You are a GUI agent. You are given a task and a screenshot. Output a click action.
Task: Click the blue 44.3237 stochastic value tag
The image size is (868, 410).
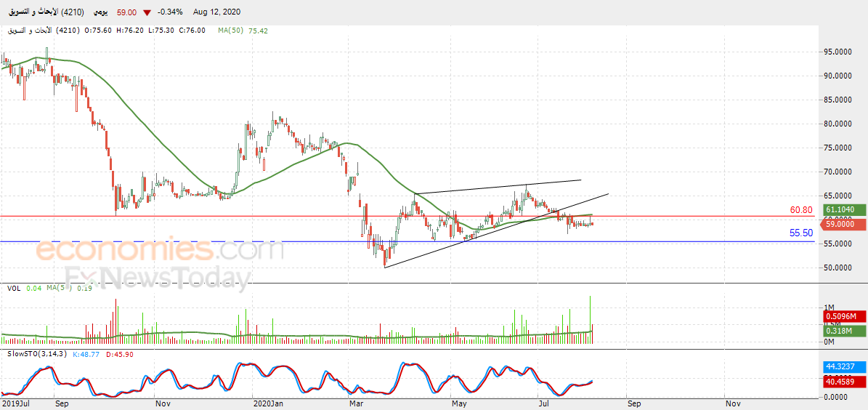[x=843, y=368]
